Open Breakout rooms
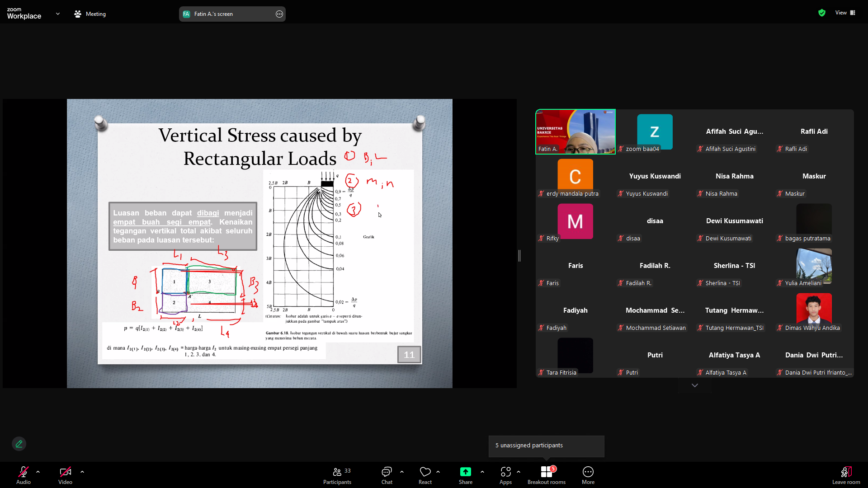The image size is (868, 488). click(x=547, y=475)
